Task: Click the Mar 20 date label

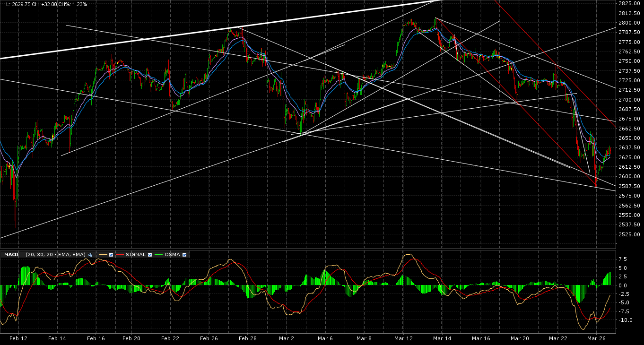Action: pos(519,338)
